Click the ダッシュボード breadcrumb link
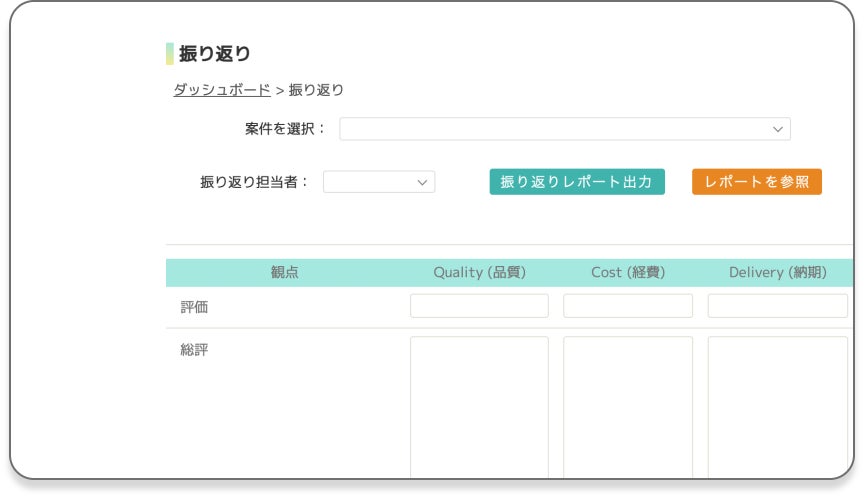 tap(222, 90)
